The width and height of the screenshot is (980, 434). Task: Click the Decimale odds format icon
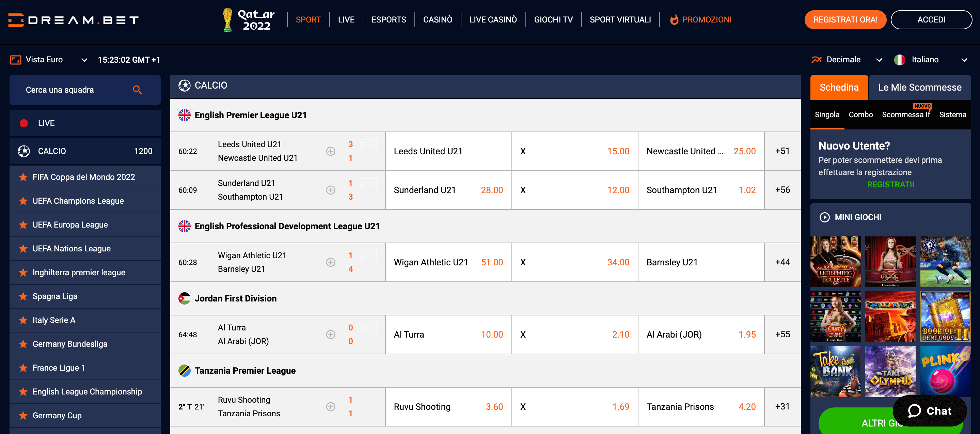click(x=816, y=60)
